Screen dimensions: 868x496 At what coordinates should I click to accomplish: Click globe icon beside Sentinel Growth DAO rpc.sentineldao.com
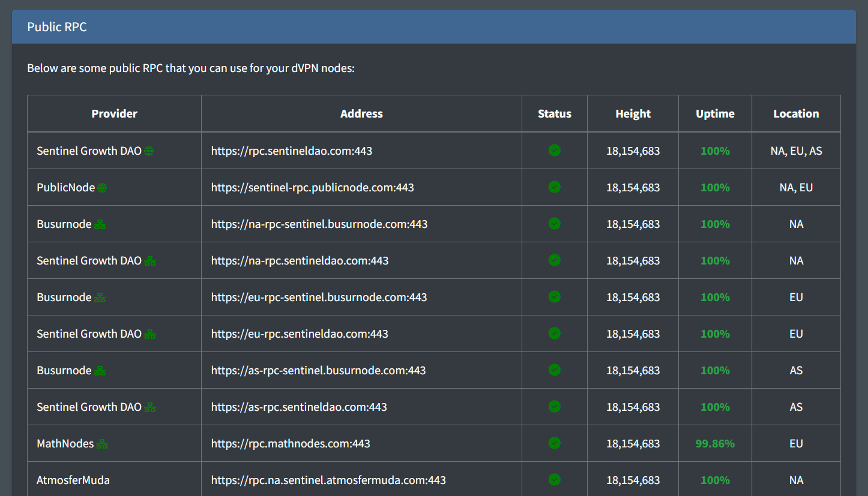[149, 151]
